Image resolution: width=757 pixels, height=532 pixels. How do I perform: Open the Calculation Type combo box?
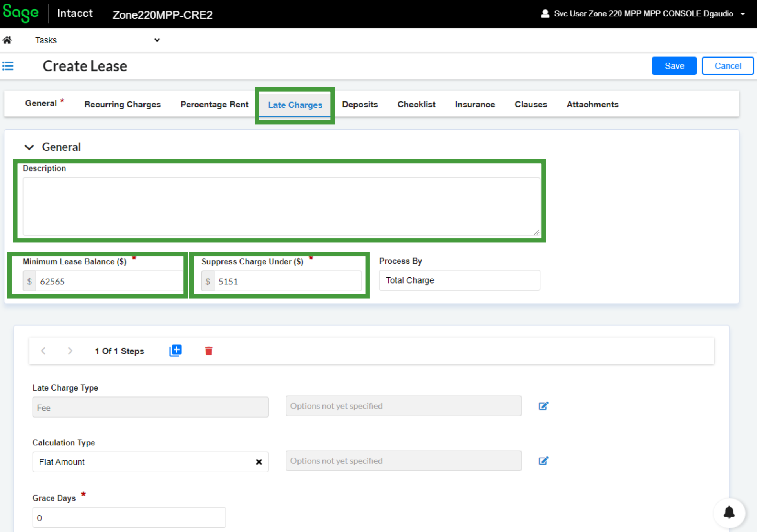[150, 462]
